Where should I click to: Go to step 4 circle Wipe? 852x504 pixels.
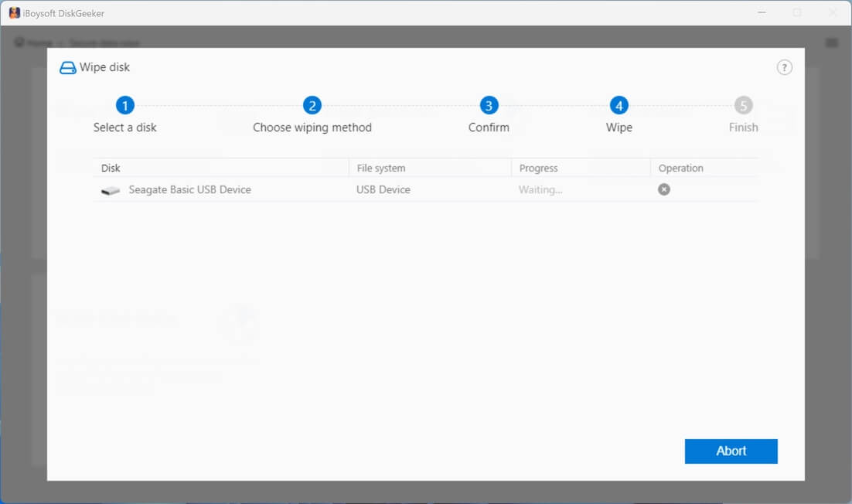(619, 105)
